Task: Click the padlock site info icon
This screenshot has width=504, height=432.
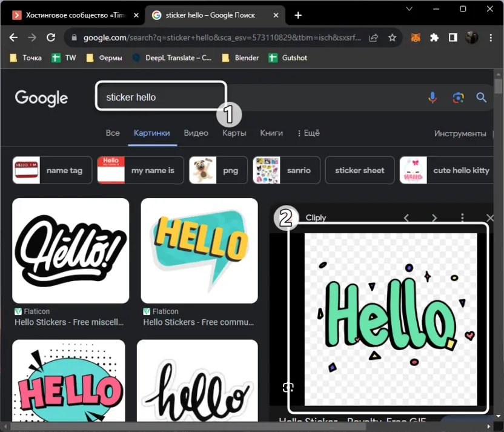Action: point(75,38)
